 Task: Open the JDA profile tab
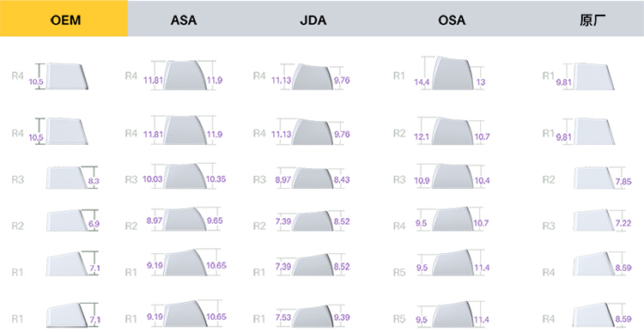pyautogui.click(x=313, y=20)
